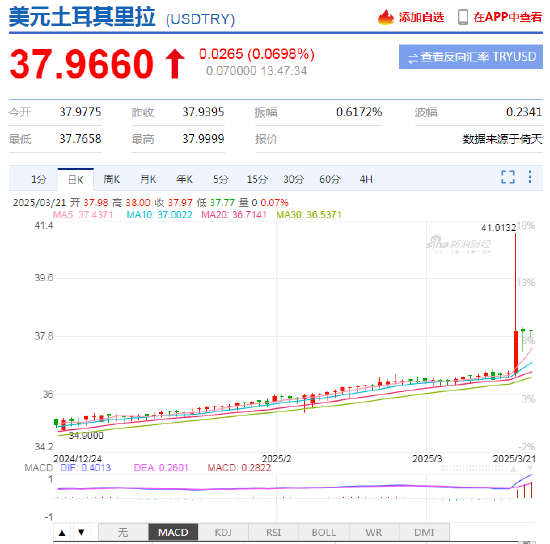Click today's open value 37.9775
The image size is (550, 544).
click(x=80, y=112)
